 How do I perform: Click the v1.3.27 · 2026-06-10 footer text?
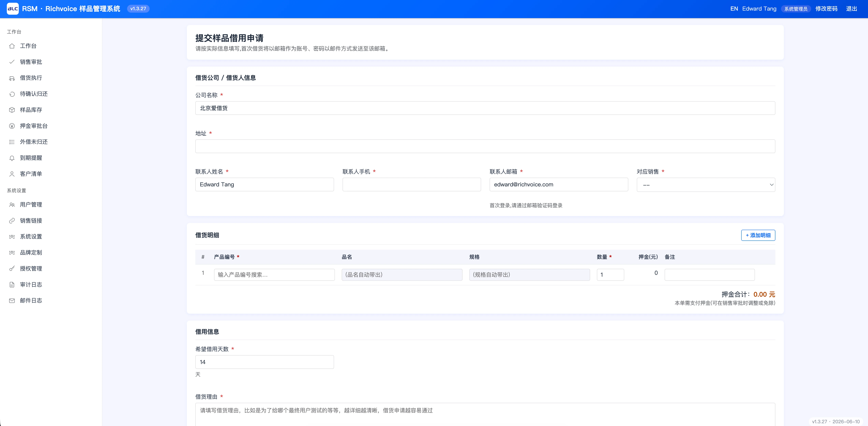click(x=836, y=422)
